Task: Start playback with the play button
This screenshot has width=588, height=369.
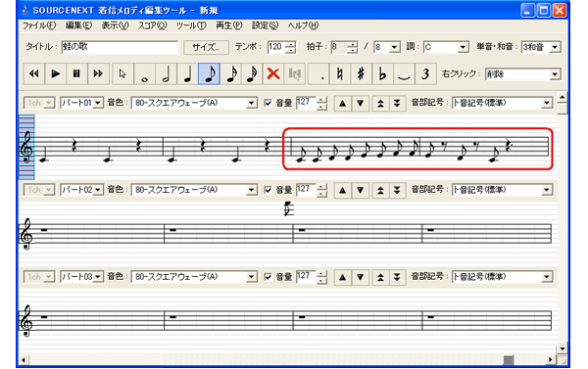Action: pyautogui.click(x=56, y=73)
